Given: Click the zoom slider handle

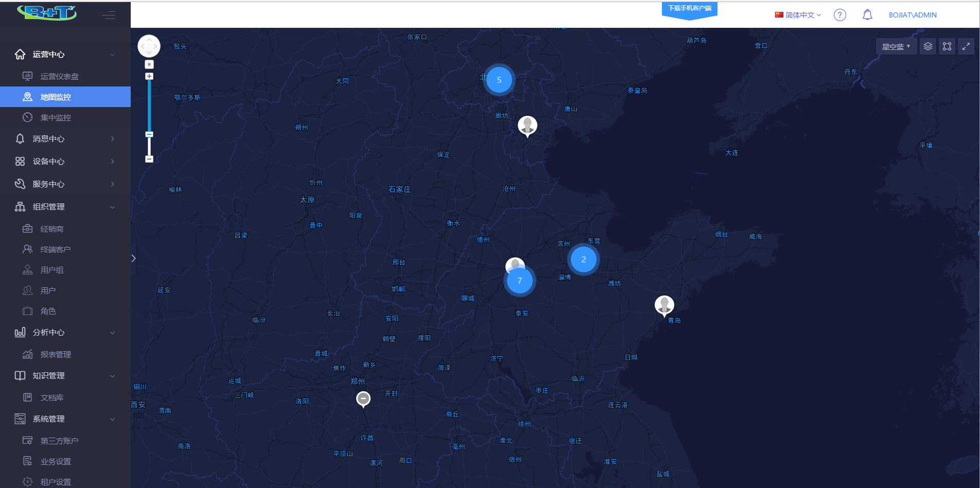Looking at the screenshot, I should click(149, 134).
